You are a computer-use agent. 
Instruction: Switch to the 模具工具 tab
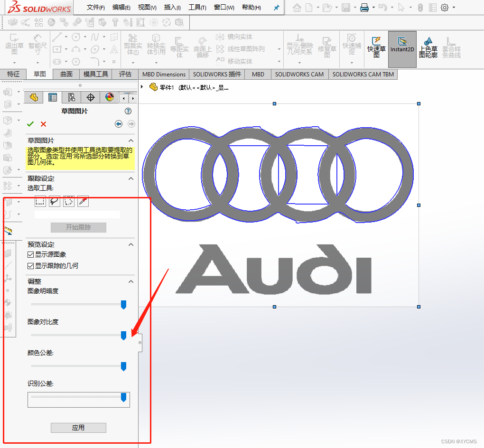point(96,74)
